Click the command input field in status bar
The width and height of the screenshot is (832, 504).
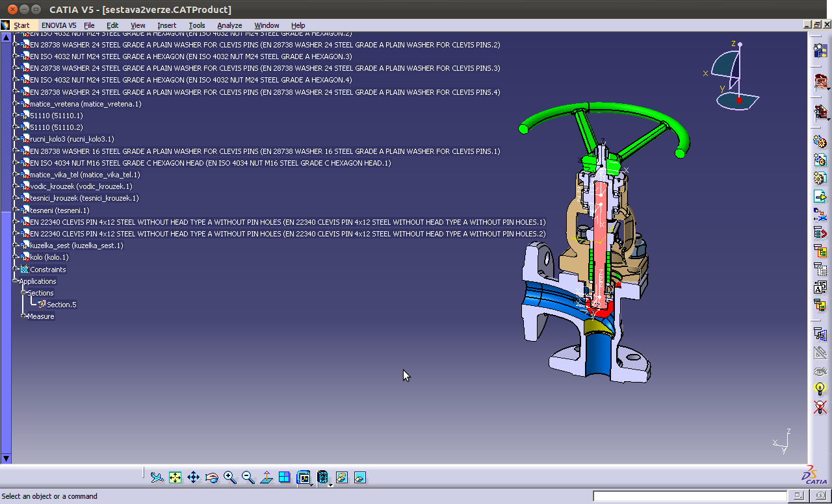coord(690,496)
